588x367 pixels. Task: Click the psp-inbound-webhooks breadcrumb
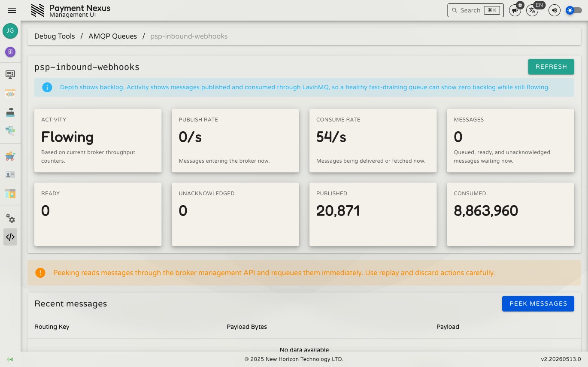pyautogui.click(x=189, y=36)
